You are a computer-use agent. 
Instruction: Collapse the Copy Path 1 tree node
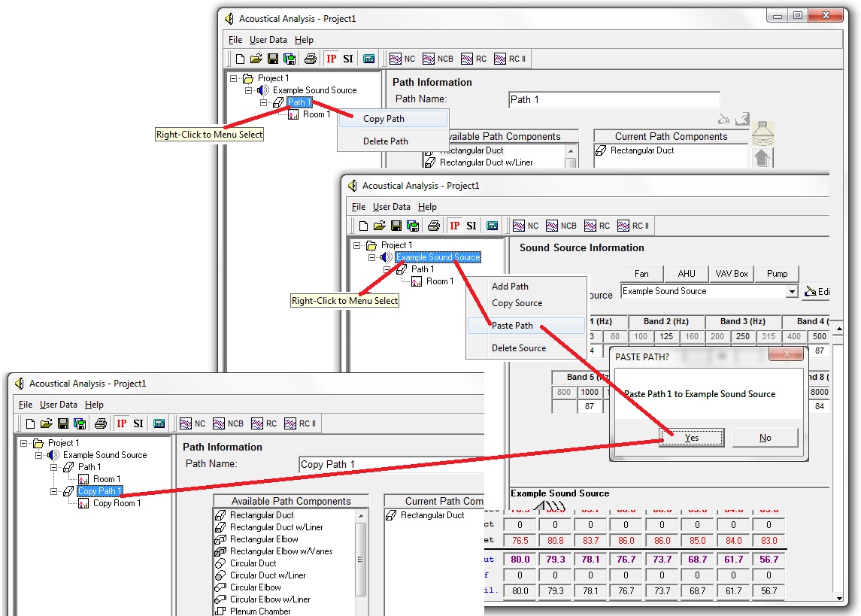[55, 491]
